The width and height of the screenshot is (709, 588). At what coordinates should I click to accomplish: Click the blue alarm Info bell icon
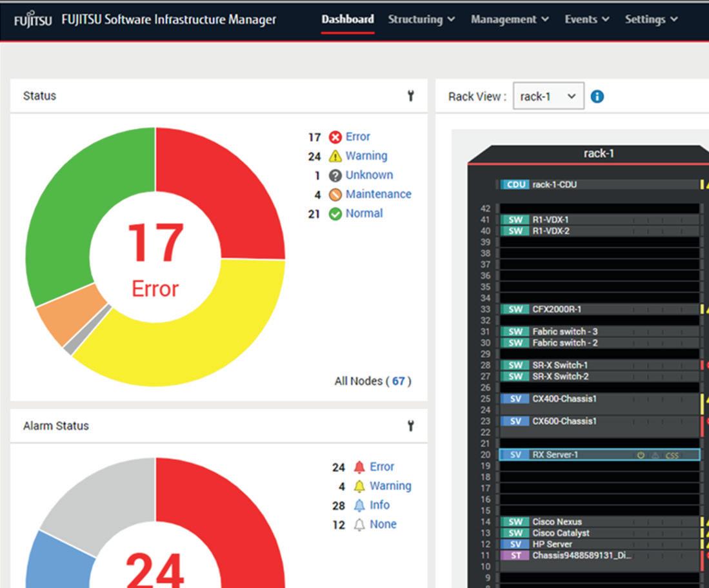[x=359, y=505]
